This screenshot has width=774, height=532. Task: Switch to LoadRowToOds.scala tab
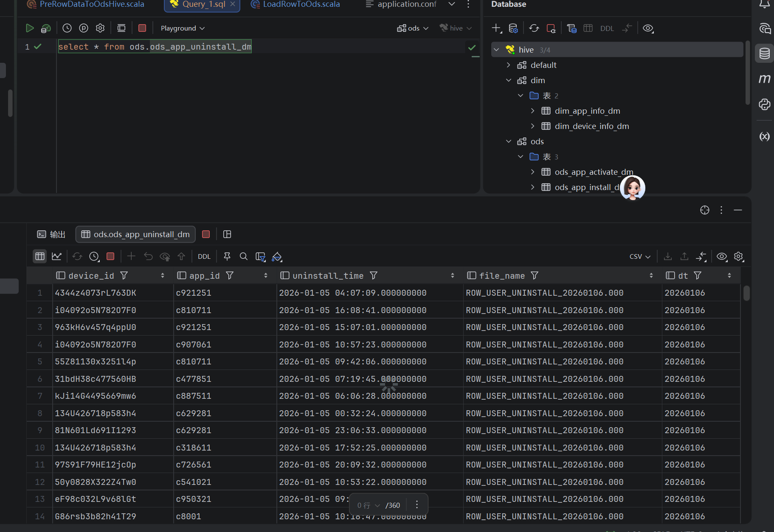pos(296,4)
